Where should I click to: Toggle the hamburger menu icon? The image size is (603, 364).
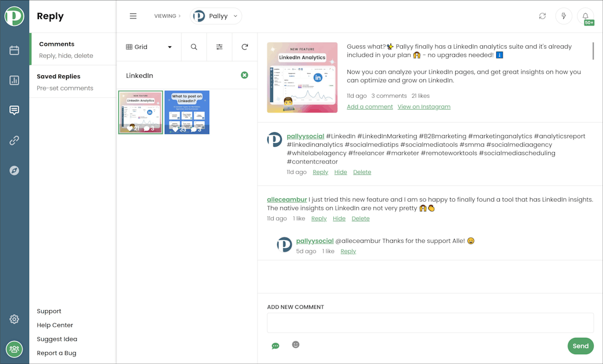click(x=133, y=16)
